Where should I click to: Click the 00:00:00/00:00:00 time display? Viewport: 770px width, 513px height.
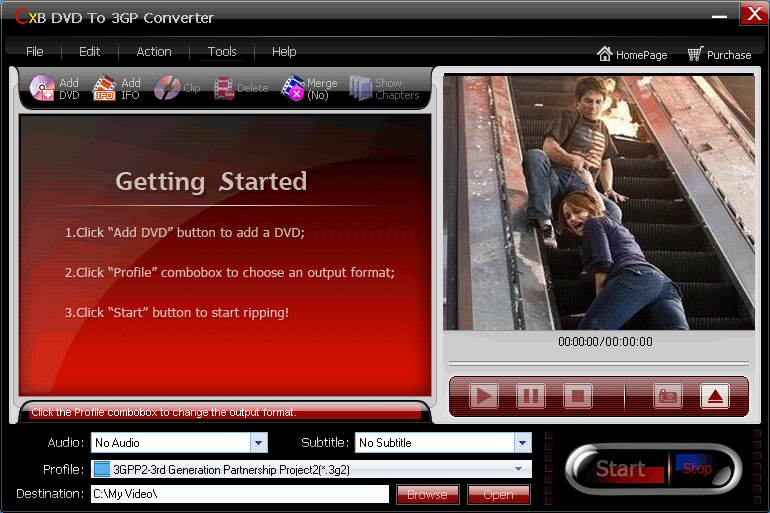(x=605, y=342)
